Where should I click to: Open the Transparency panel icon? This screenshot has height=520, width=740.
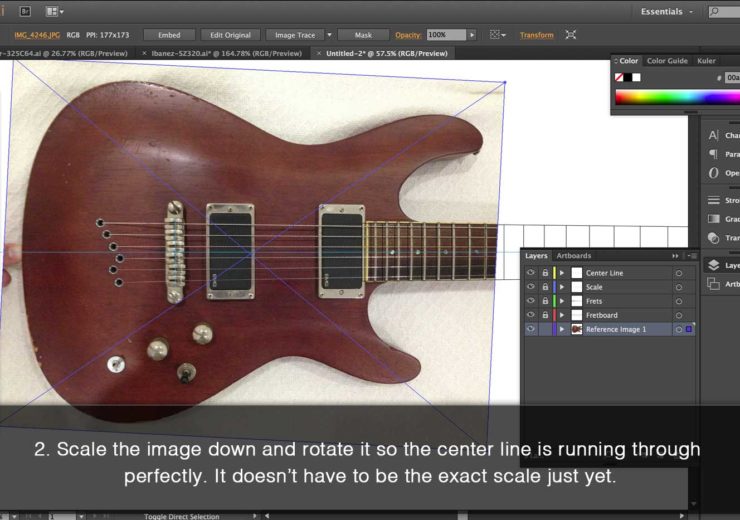pos(714,238)
